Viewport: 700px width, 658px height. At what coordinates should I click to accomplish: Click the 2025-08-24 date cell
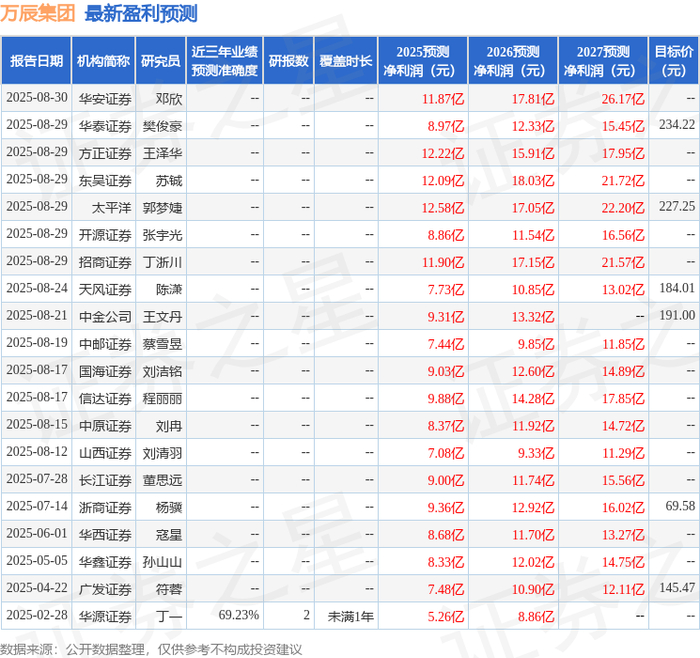coord(37,288)
